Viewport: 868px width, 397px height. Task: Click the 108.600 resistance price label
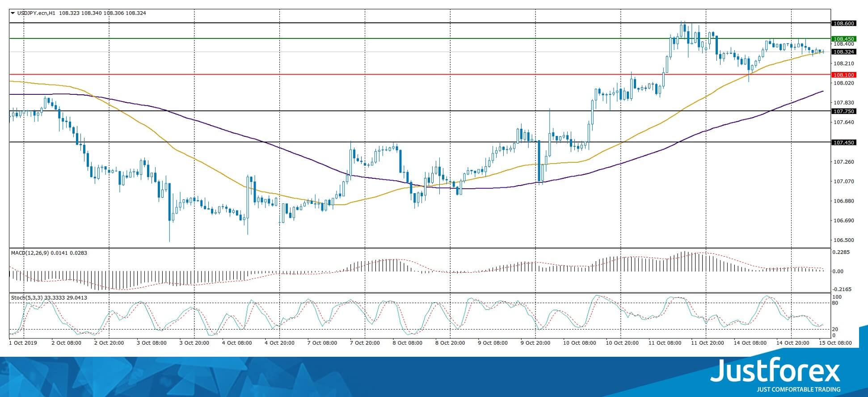843,23
